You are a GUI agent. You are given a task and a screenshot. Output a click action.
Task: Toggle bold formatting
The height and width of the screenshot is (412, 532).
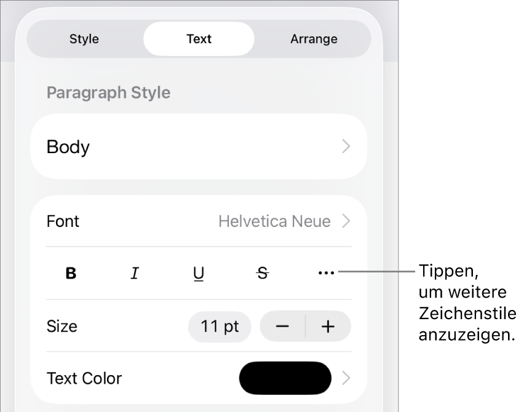pos(71,274)
